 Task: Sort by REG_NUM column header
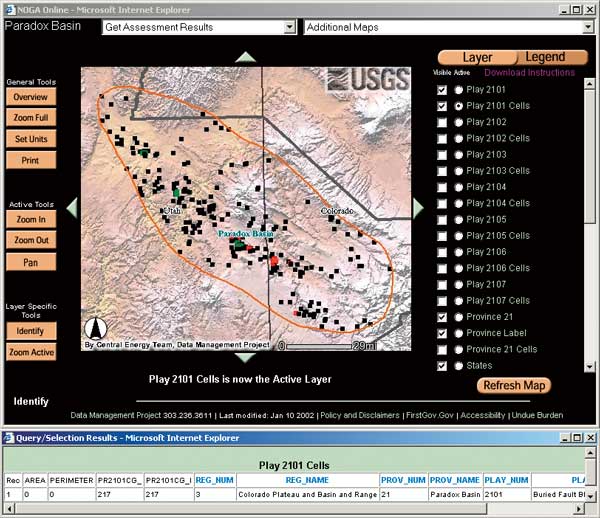(214, 480)
